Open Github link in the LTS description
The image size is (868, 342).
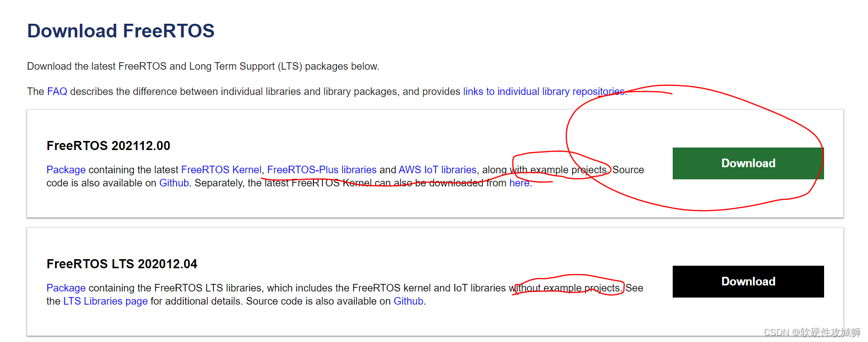pos(408,301)
